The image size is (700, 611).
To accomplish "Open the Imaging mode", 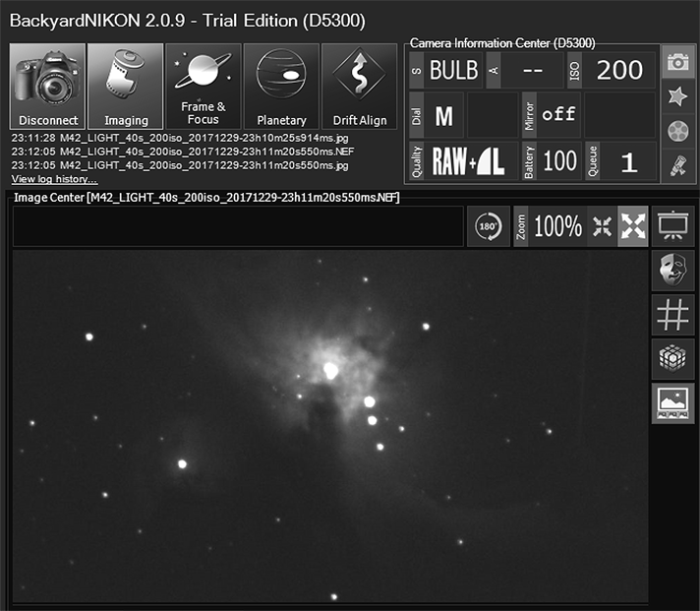I will click(126, 87).
